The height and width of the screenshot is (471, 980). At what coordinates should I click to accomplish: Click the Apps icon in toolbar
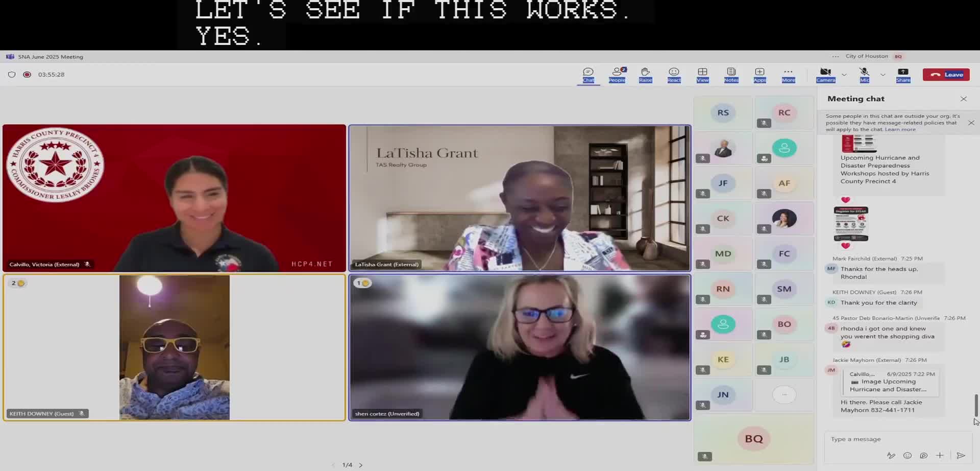tap(759, 74)
